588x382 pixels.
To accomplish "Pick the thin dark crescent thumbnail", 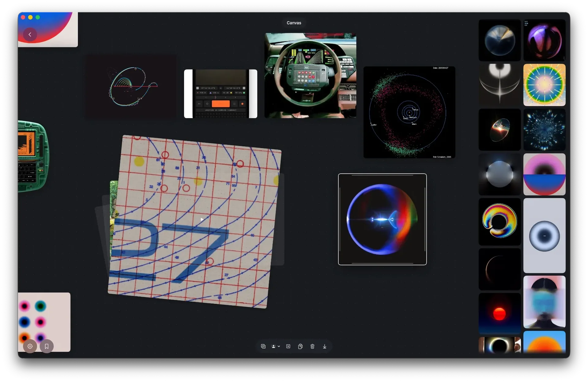I will (499, 269).
